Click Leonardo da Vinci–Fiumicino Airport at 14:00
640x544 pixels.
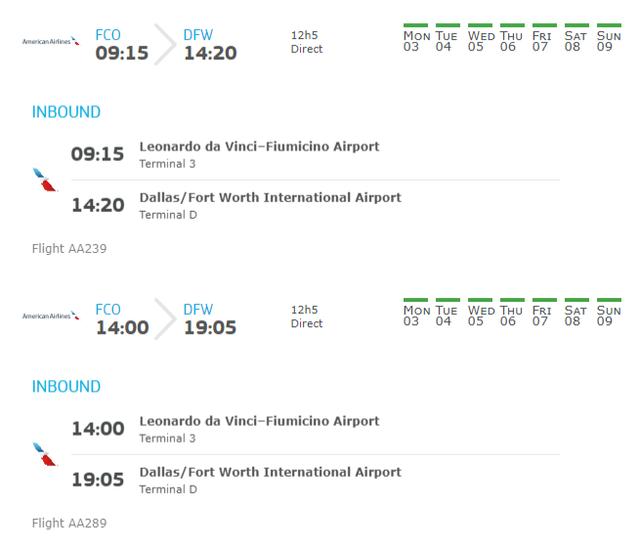[x=259, y=421]
